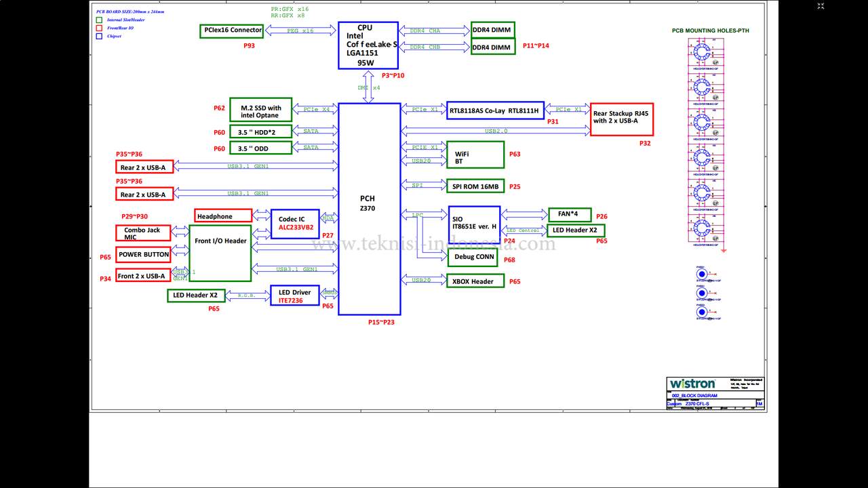
Task: Click the PCB BOARD SIZE text
Action: (x=130, y=12)
